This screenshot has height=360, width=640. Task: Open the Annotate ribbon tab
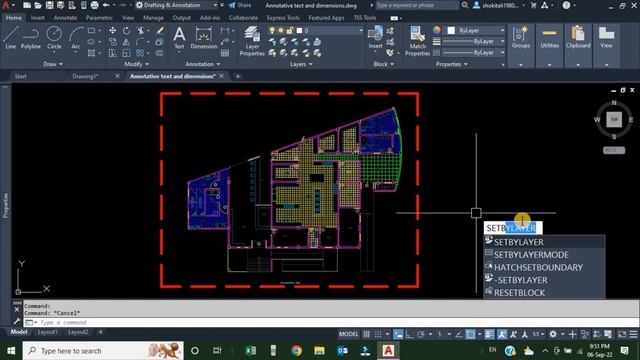(x=65, y=18)
